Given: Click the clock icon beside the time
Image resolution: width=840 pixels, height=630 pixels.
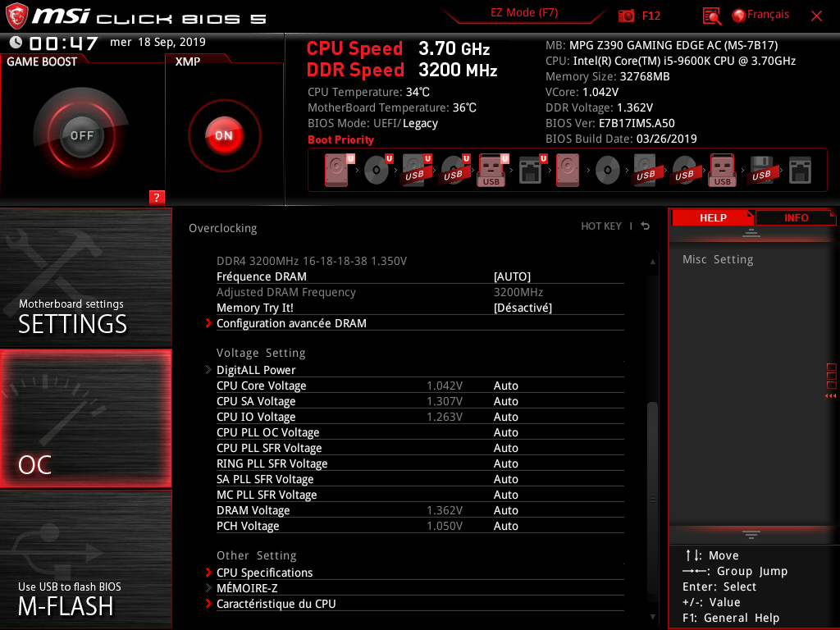Looking at the screenshot, I should (x=16, y=42).
